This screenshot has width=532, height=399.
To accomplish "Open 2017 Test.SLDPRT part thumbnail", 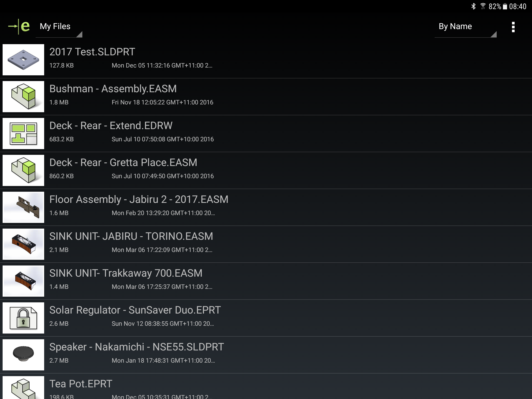I will click(23, 60).
